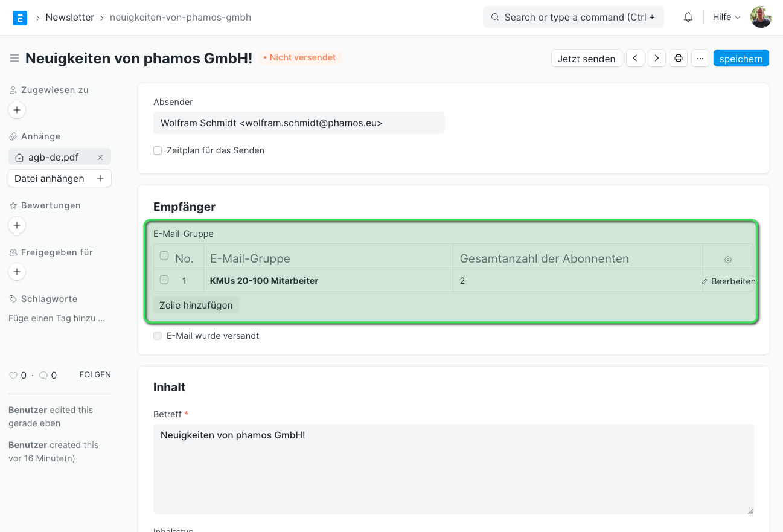The image size is (783, 532).
Task: Open Newsletter breadcrumb
Action: point(70,18)
